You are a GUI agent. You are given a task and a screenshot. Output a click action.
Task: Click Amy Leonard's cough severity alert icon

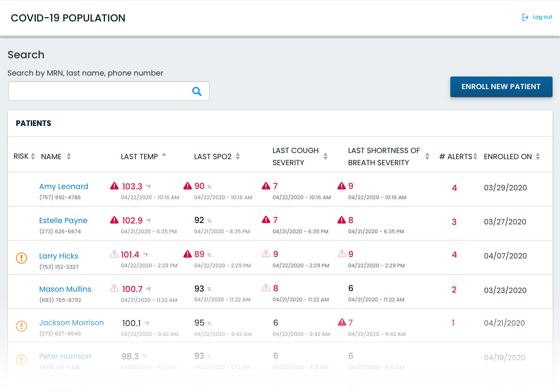coord(266,186)
